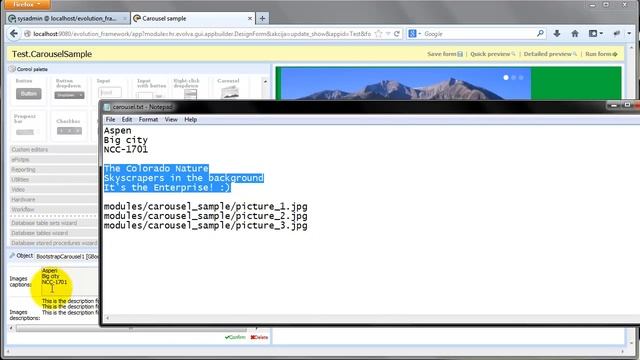640x360 pixels.
Task: Open the bookmarks menu toolbar icon
Action: point(596,34)
